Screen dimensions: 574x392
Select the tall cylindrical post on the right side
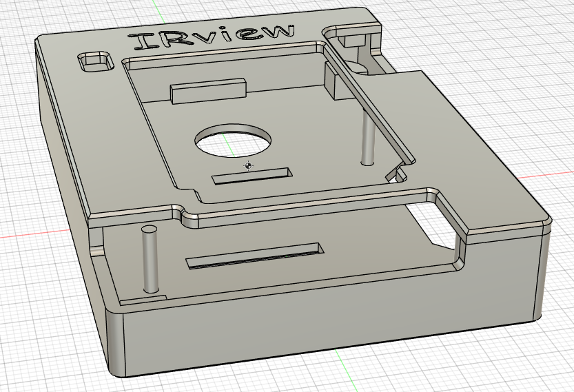point(367,137)
